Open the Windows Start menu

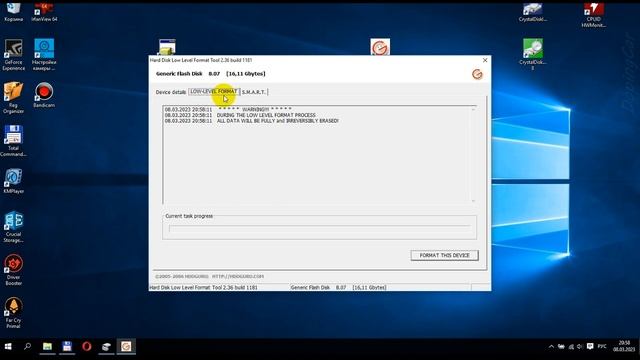point(8,347)
